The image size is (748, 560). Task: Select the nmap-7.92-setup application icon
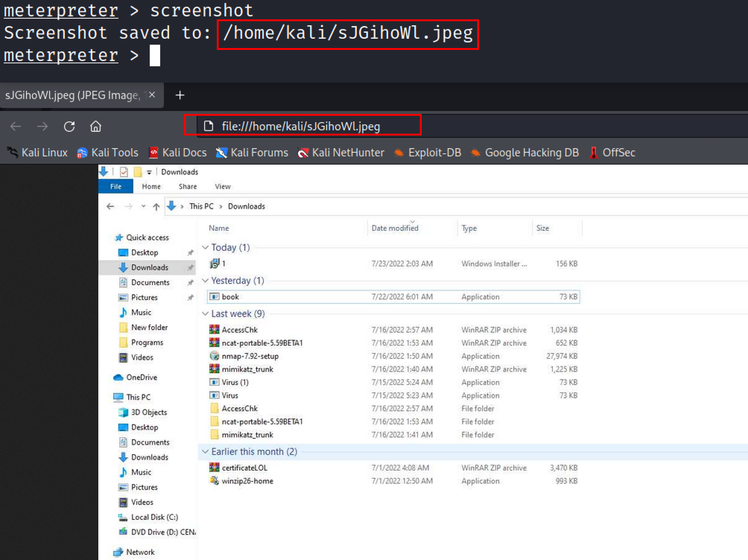click(x=214, y=356)
